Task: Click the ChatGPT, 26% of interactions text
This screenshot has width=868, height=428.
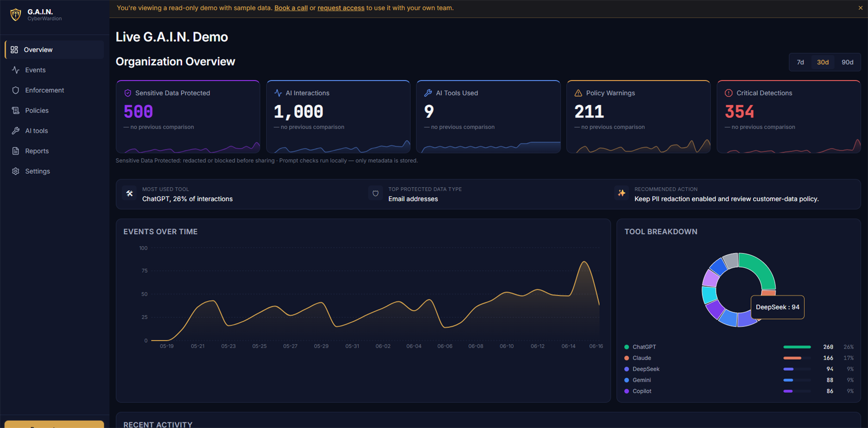Action: [x=187, y=199]
